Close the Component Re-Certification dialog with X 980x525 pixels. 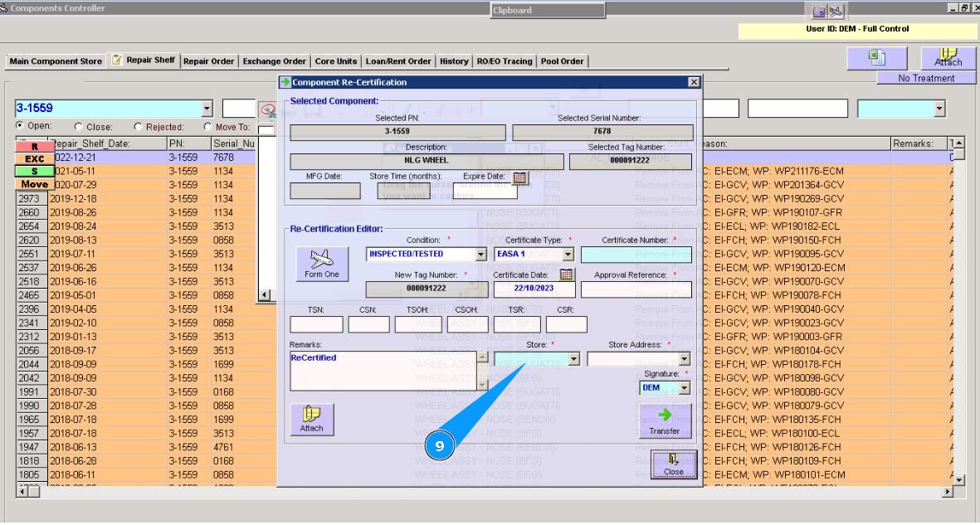[694, 82]
